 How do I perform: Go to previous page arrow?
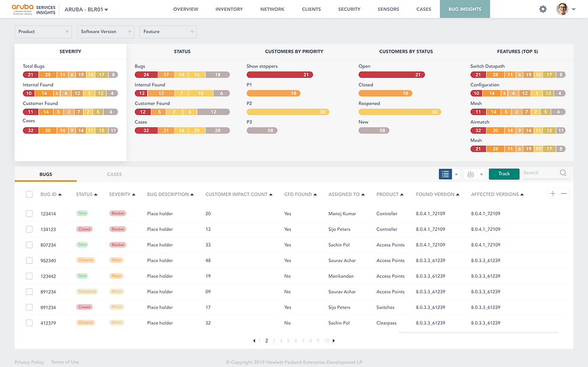(x=254, y=341)
